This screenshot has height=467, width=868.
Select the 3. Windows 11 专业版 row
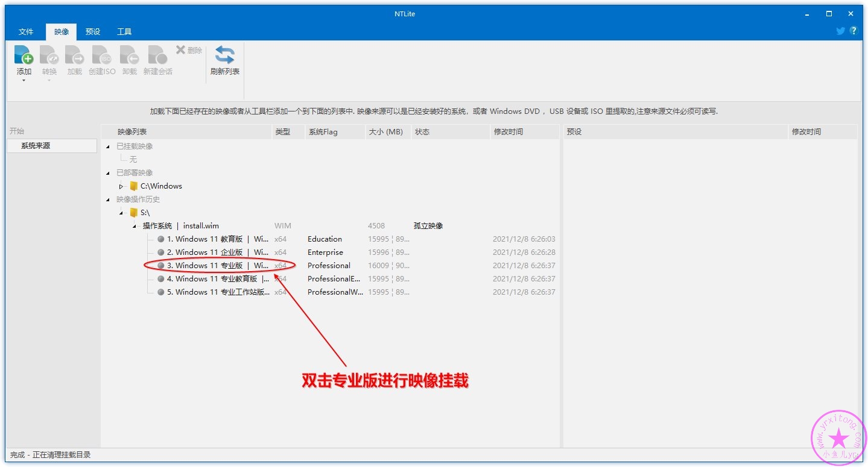pos(331,266)
